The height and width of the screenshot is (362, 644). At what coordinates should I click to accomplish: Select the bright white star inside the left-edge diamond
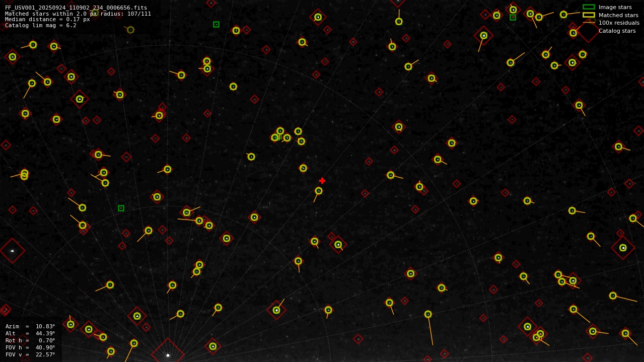[12, 251]
